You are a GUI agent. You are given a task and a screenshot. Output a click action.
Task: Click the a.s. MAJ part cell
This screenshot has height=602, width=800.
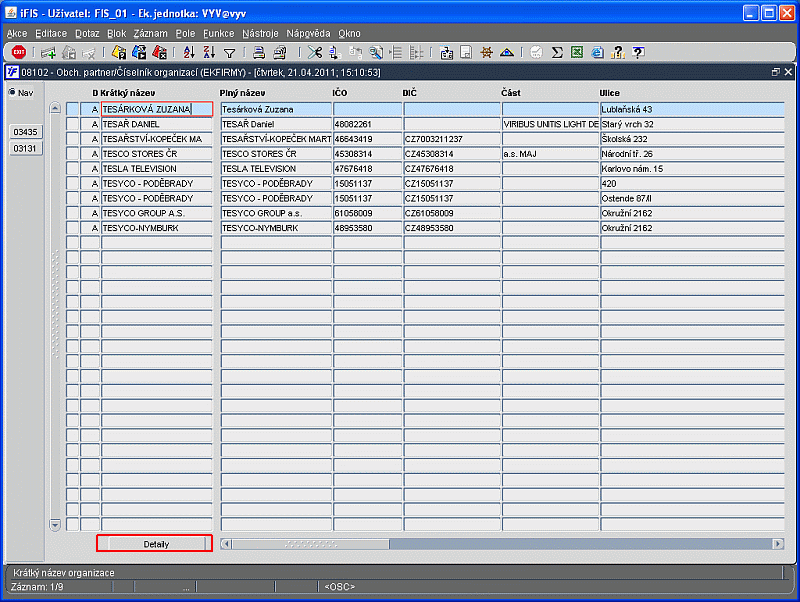pos(550,154)
